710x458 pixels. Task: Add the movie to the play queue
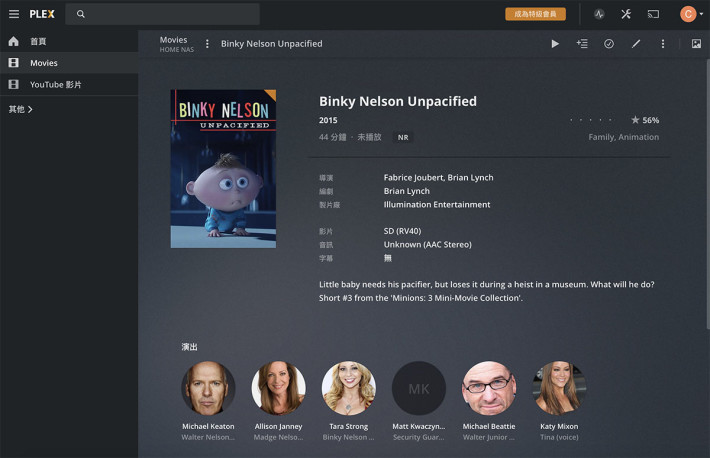(582, 43)
